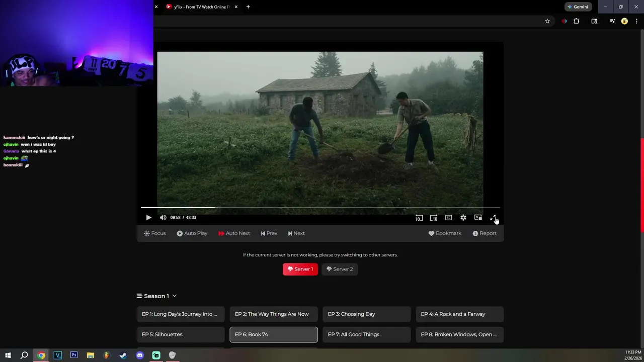Viewport: 644px width, 362px height.
Task: Close the yFlix tab
Action: click(x=236, y=7)
